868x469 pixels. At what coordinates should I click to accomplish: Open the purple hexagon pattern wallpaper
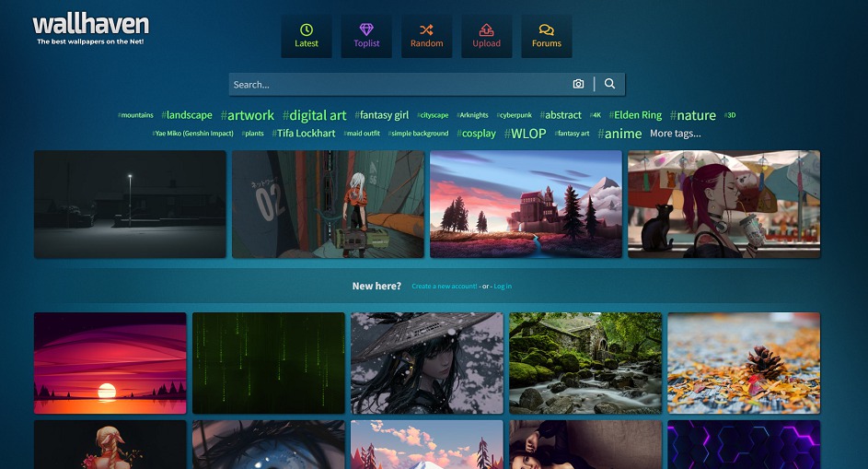(x=744, y=445)
